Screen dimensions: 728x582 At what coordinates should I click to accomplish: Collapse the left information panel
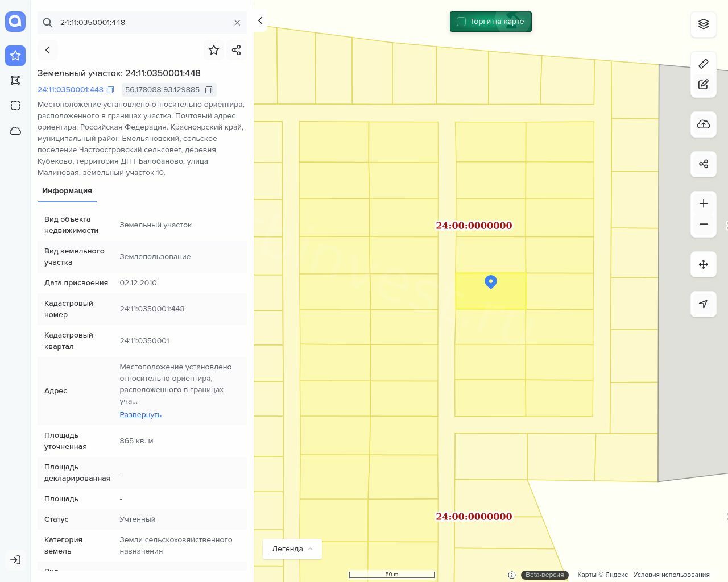pyautogui.click(x=260, y=21)
